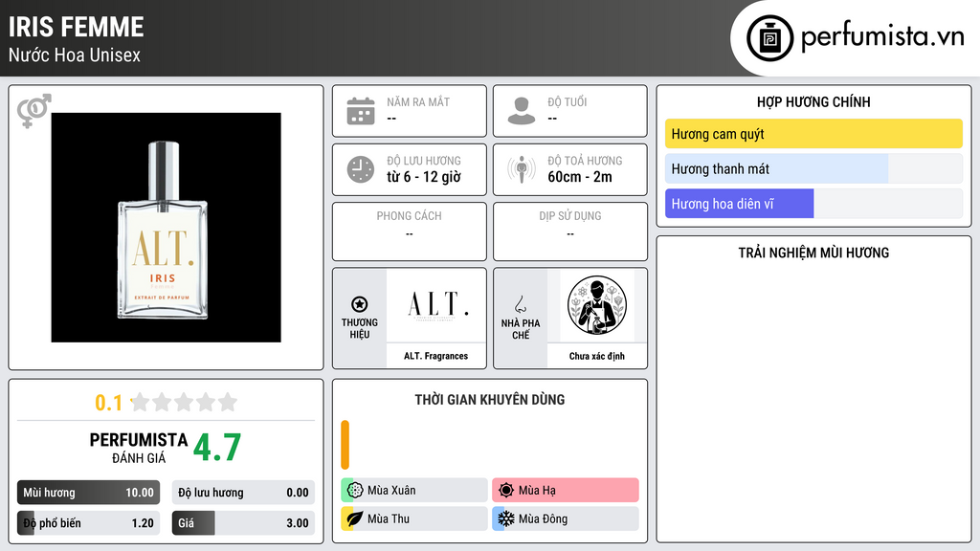The image size is (980, 551).
Task: Click the Độ lưu hương score bar
Action: [244, 493]
